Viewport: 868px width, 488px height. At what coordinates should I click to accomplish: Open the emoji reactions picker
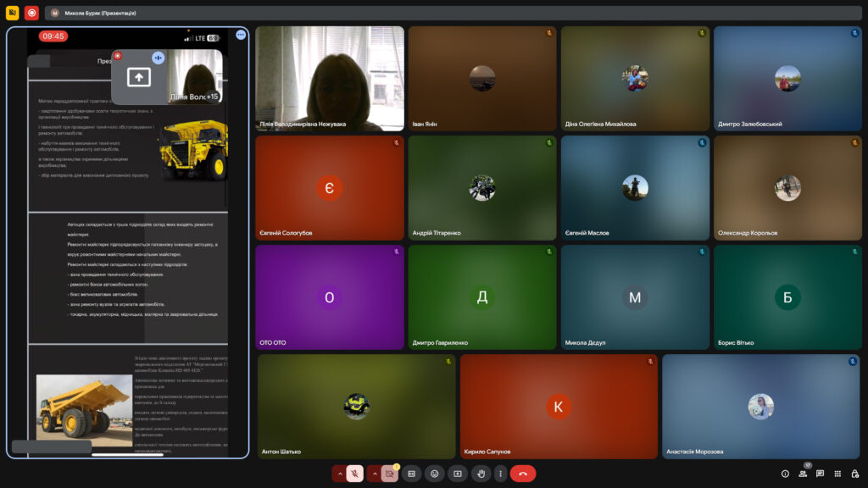[435, 474]
